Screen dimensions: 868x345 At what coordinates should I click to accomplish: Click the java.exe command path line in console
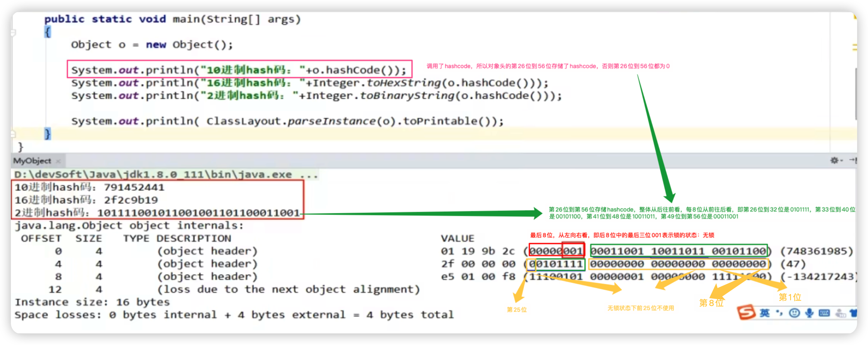coord(166,175)
